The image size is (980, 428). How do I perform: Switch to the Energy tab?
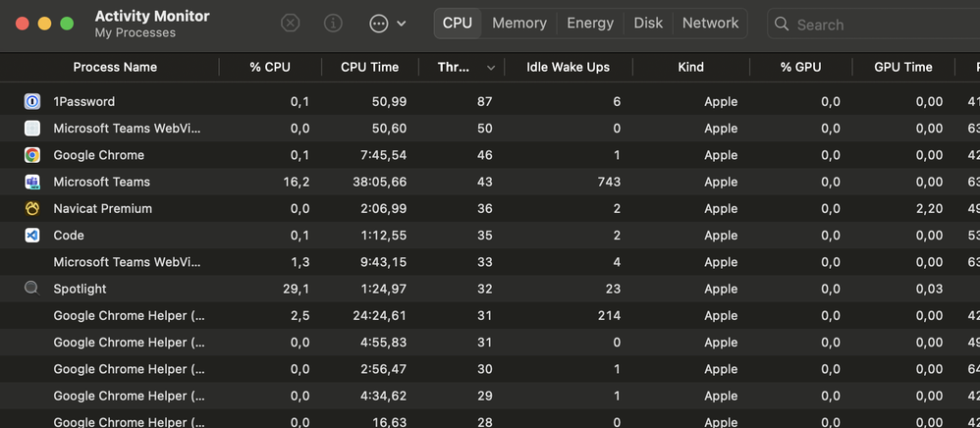tap(590, 24)
